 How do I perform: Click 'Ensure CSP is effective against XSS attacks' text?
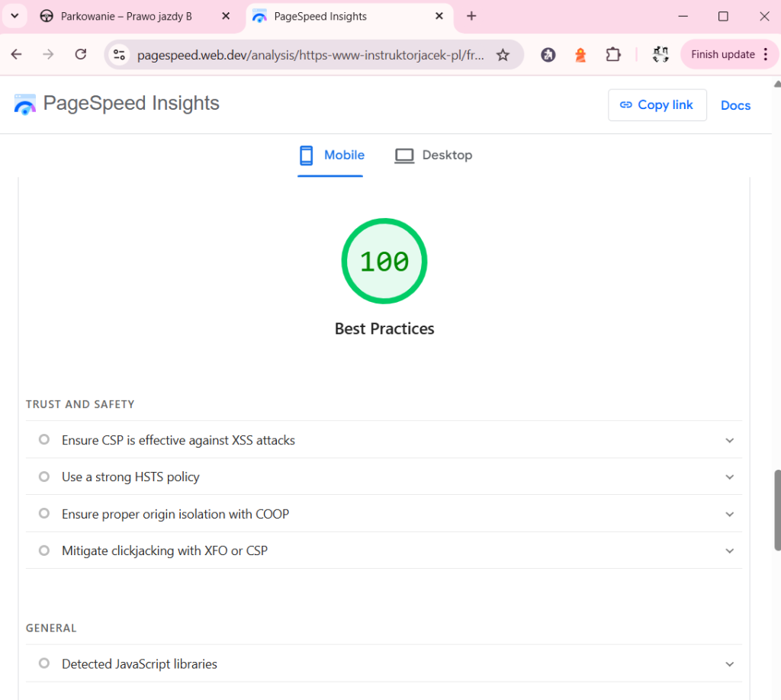[x=178, y=440]
